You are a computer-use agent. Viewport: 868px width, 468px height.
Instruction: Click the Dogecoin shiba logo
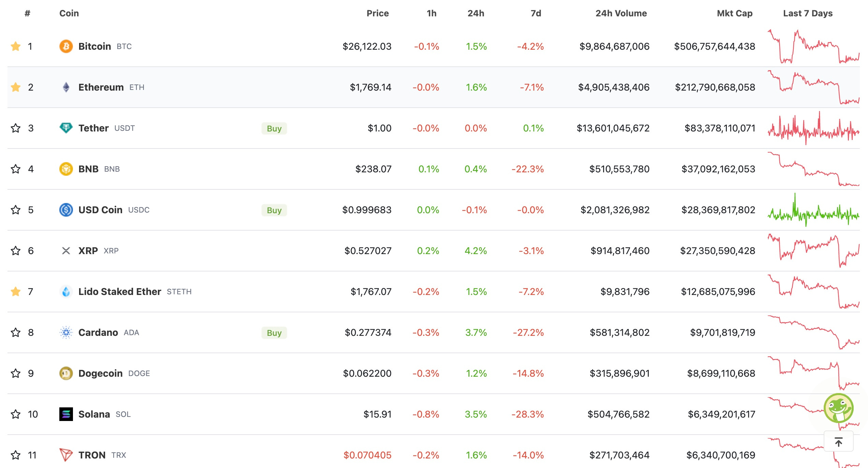pos(66,373)
